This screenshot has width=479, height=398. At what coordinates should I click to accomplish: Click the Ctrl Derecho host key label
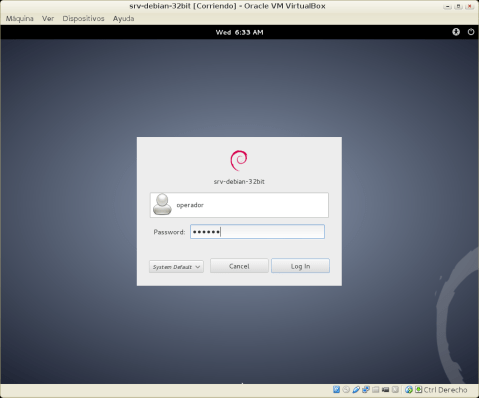(x=445, y=390)
